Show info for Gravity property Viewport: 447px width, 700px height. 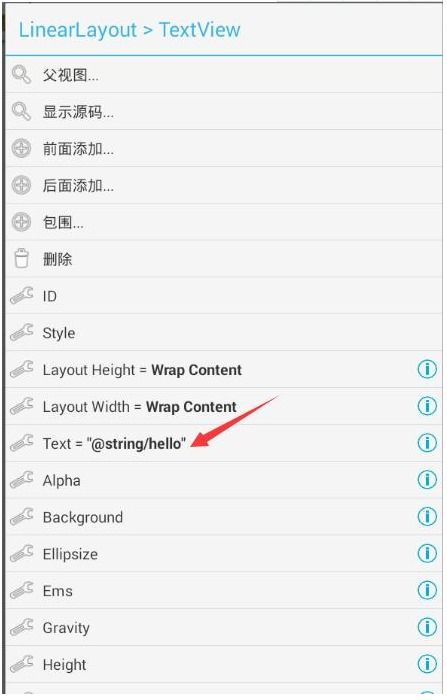[x=427, y=627]
